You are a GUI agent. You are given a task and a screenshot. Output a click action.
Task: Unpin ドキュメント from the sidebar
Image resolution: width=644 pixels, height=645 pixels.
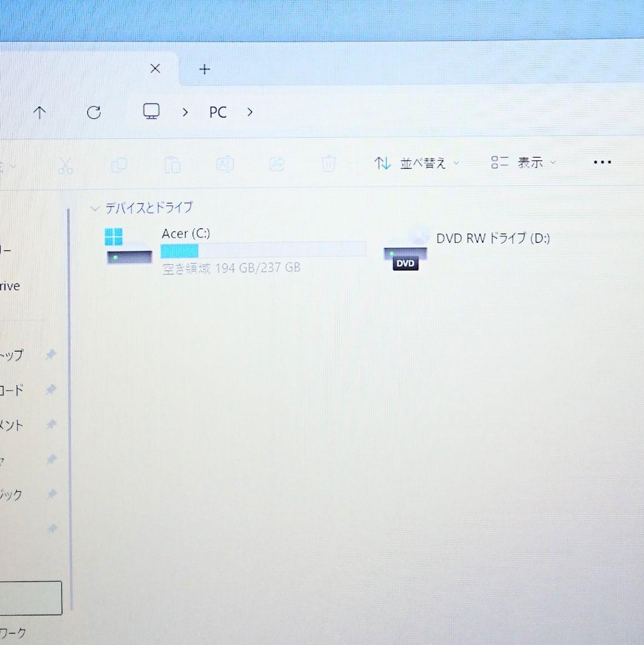pos(51,425)
